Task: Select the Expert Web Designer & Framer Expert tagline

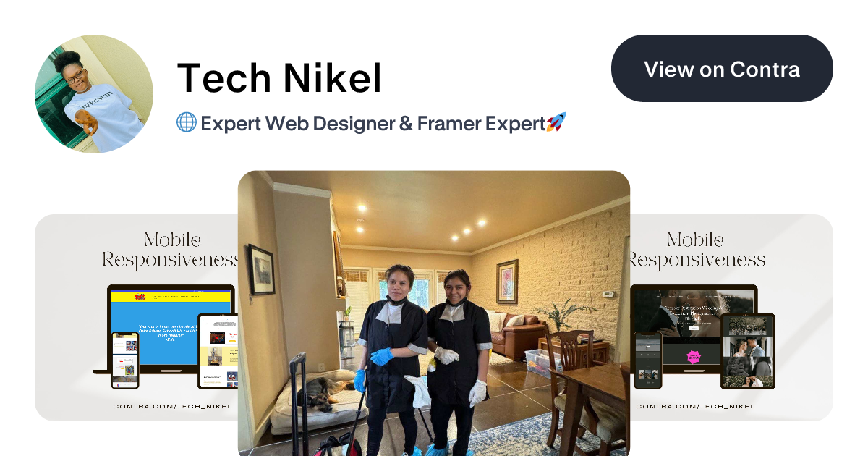Action: point(372,123)
